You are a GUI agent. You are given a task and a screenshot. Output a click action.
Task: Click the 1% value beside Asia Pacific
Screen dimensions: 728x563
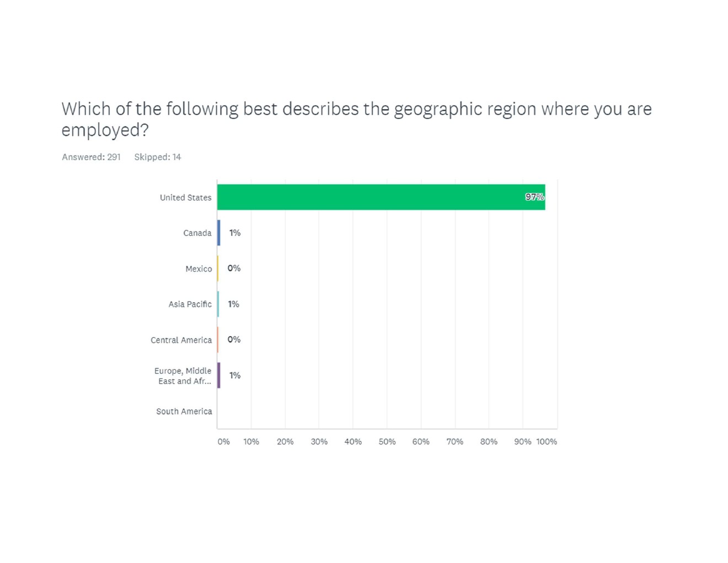(x=234, y=304)
